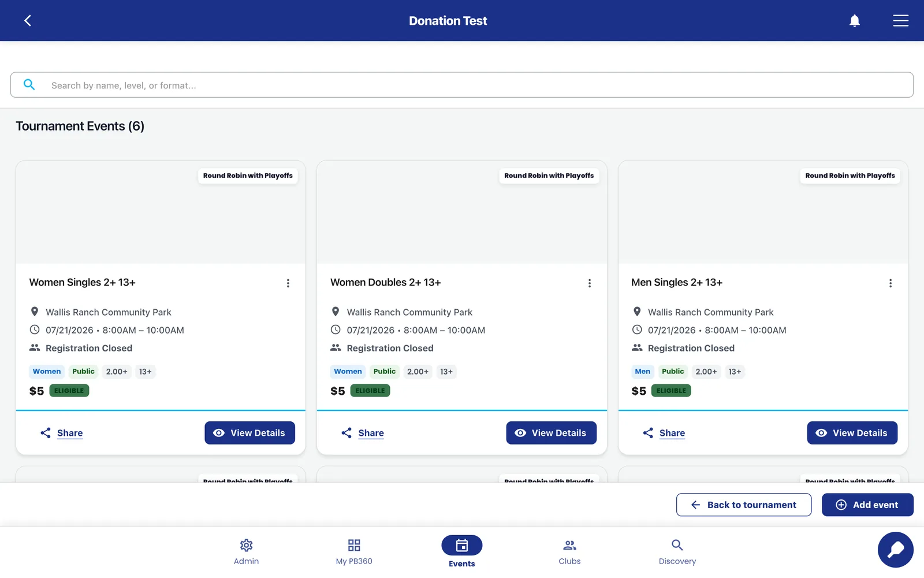This screenshot has width=924, height=578.
Task: Open the Discovery tab
Action: (x=677, y=552)
